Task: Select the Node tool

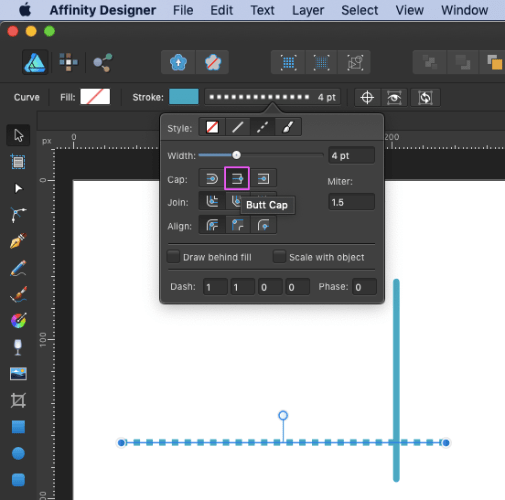Action: click(x=18, y=189)
